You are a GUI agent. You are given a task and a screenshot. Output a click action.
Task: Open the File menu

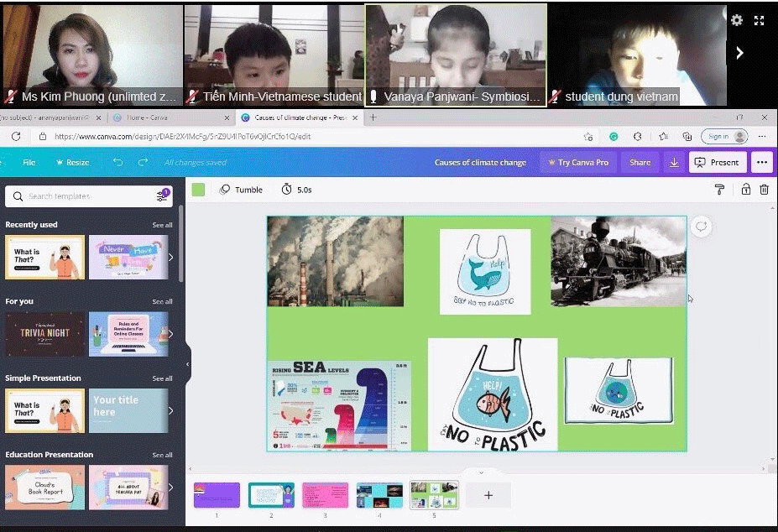(29, 162)
